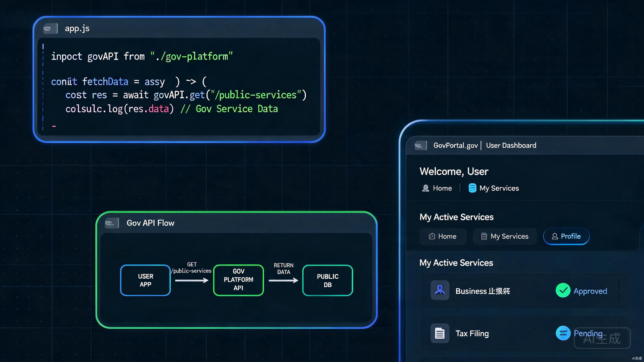Image resolution: width=644 pixels, height=362 pixels.
Task: Click the GovPortal.gov header logo icon
Action: (421, 146)
